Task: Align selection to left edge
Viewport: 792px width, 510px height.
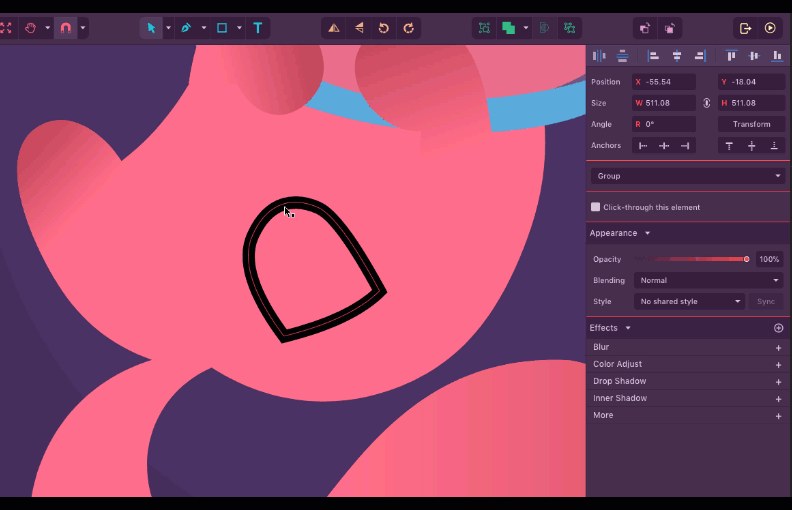Action: pos(653,56)
